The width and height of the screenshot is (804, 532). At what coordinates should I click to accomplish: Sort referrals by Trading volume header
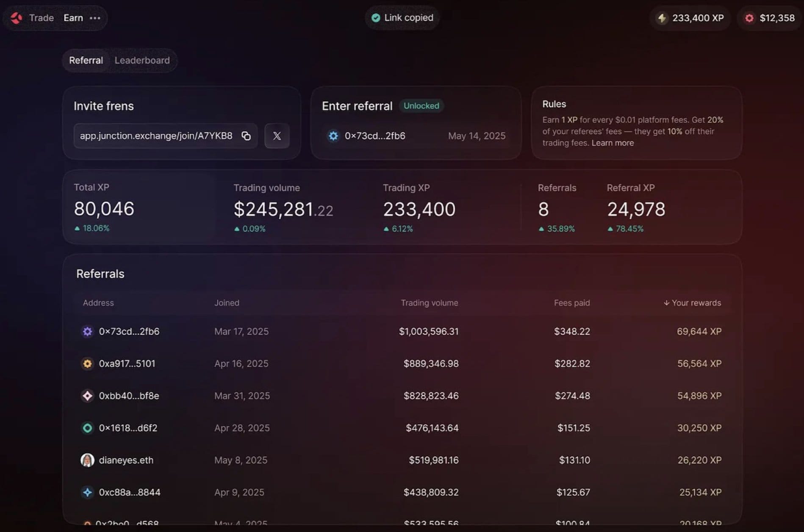[429, 303]
